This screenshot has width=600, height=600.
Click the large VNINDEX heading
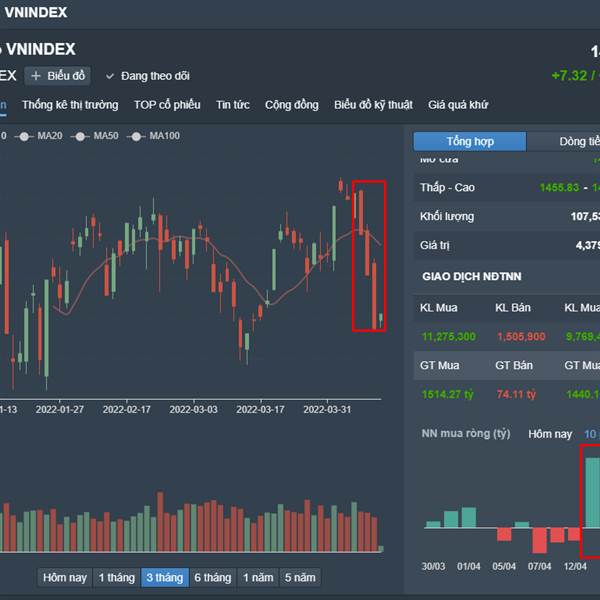(41, 49)
